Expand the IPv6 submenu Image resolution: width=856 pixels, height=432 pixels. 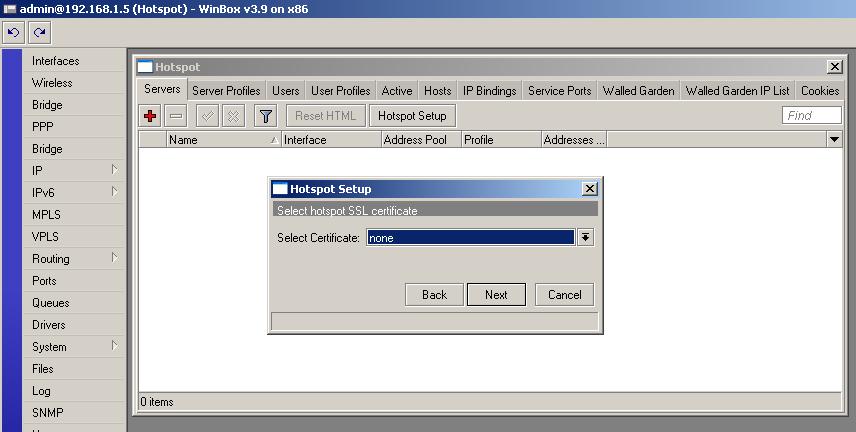(x=115, y=192)
